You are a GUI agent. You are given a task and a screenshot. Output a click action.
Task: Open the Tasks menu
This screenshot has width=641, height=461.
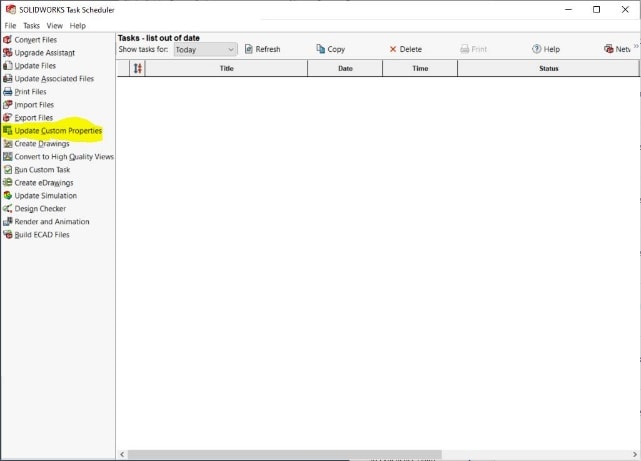click(31, 26)
